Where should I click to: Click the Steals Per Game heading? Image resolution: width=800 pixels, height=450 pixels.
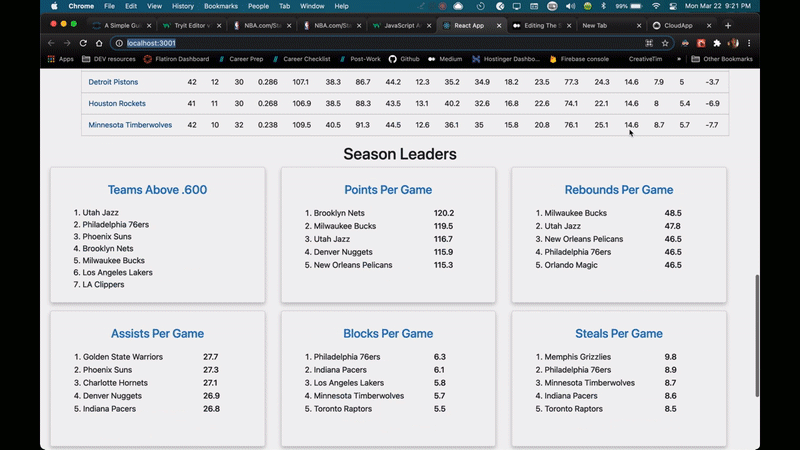[618, 334]
